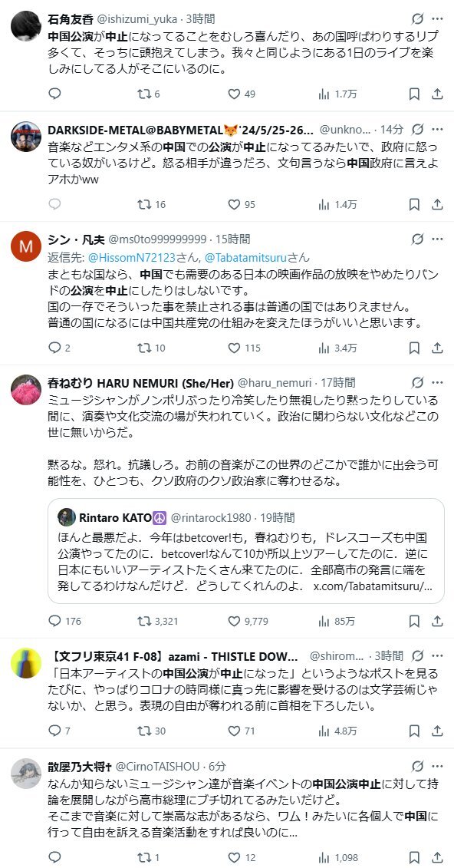454x868 pixels.
Task: Reply to シン・凡夫's tweet
Action: (x=54, y=349)
